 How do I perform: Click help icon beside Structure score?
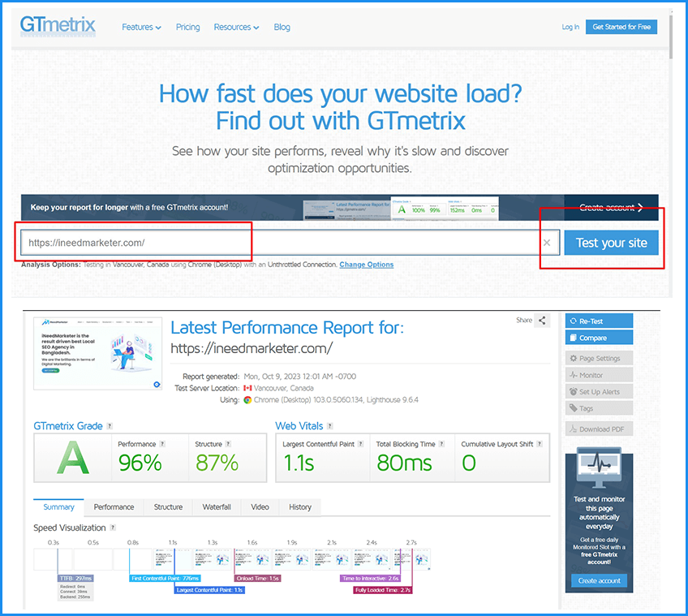[228, 444]
